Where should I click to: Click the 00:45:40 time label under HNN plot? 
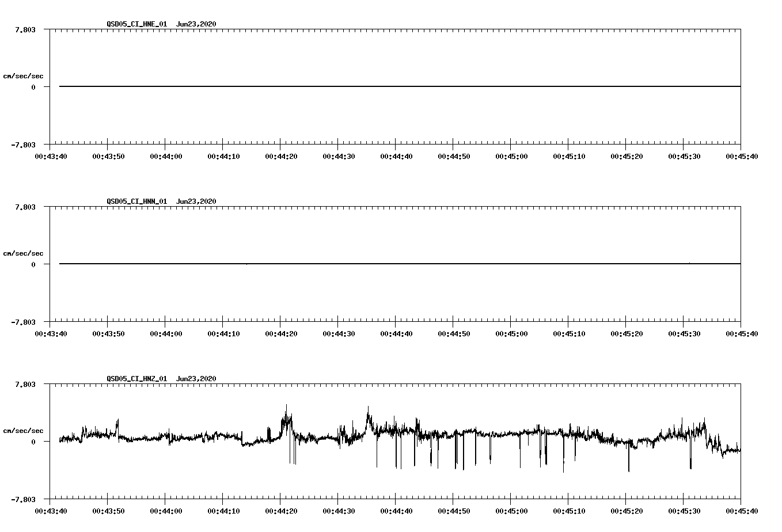click(x=742, y=333)
